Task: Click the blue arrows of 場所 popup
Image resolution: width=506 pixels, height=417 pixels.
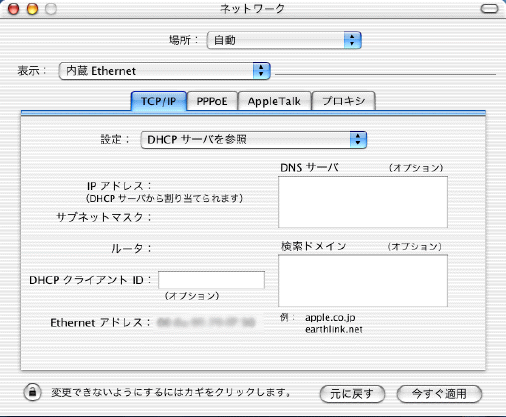Action: coord(352,40)
